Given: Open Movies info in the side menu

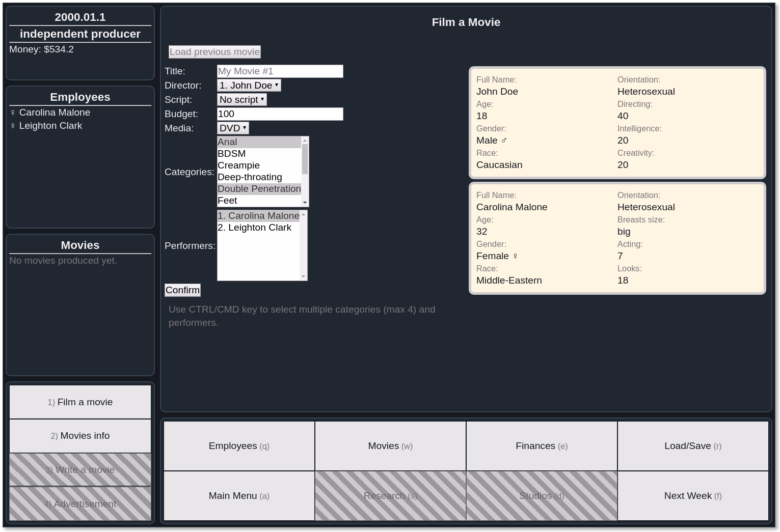Looking at the screenshot, I should click(80, 436).
